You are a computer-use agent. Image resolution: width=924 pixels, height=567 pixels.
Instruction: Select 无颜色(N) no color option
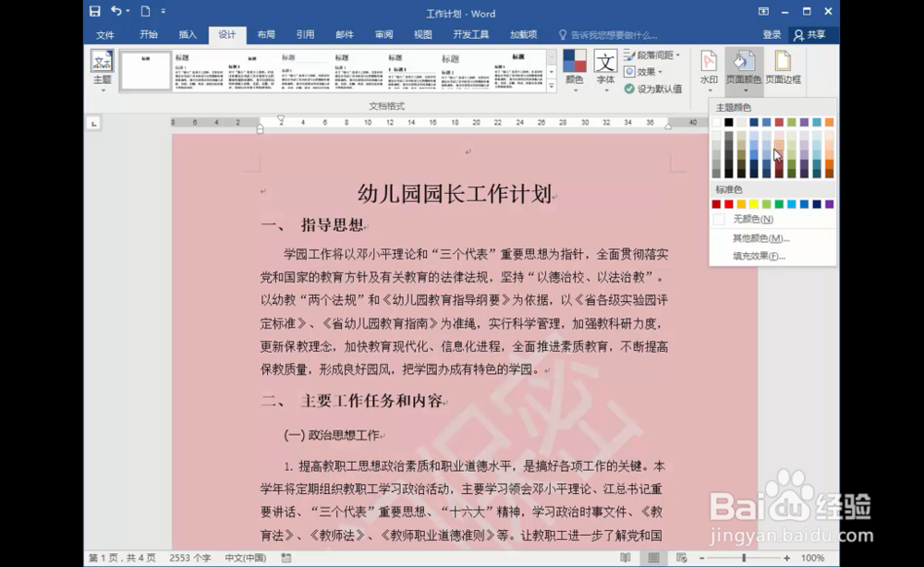click(x=772, y=219)
